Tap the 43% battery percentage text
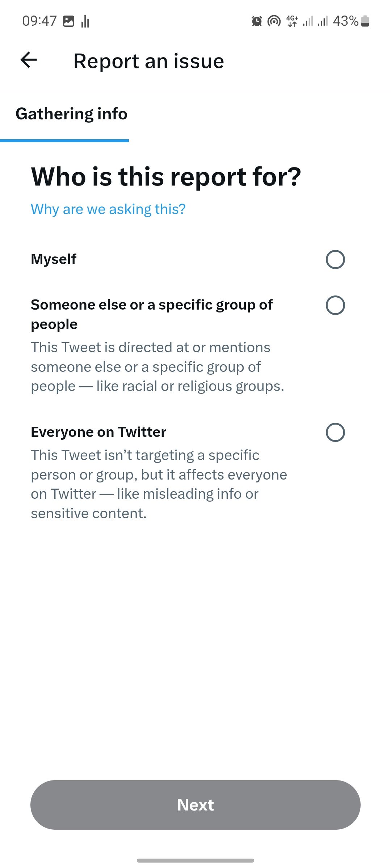Screen dimensions: 391x868 (x=345, y=21)
